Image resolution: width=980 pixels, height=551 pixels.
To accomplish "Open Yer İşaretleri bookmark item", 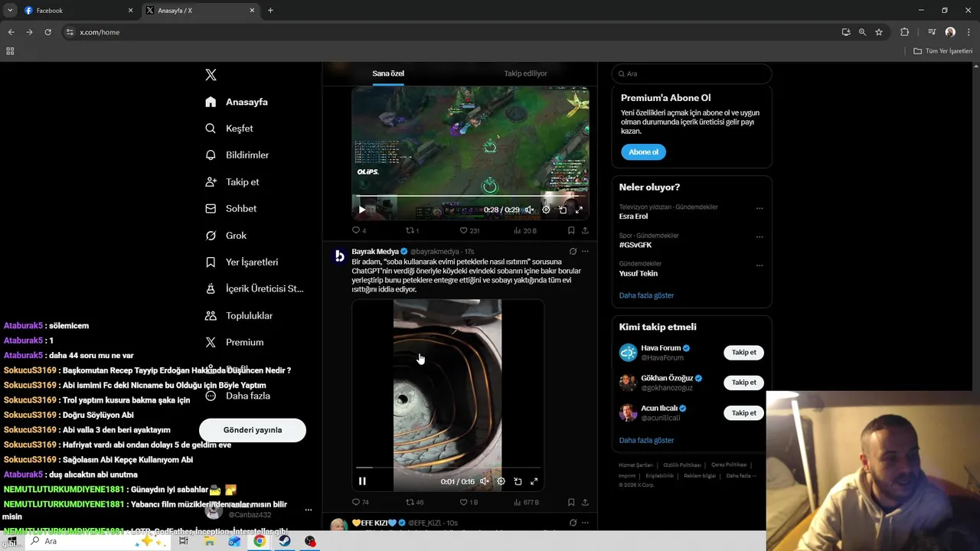I will (242, 262).
